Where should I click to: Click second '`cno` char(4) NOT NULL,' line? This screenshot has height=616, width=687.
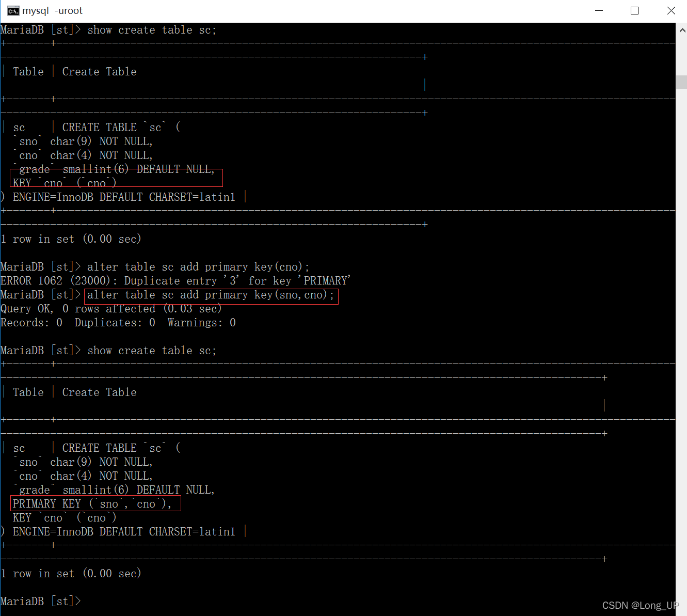point(83,476)
